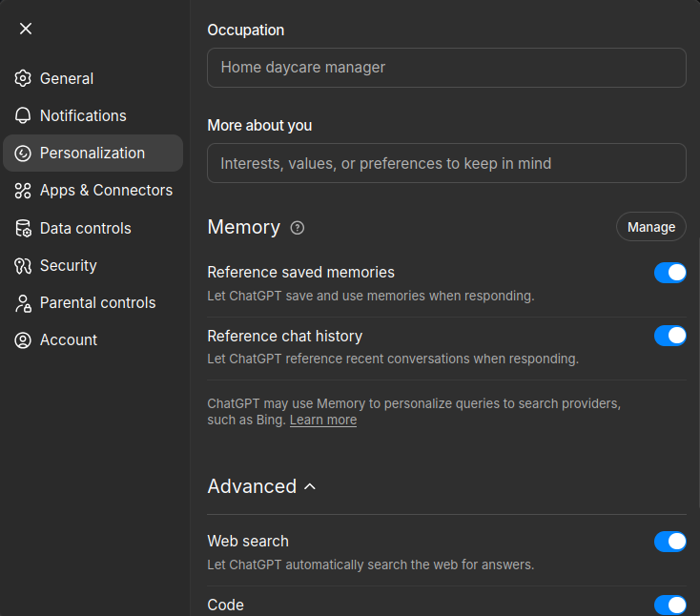700x616 pixels.
Task: Click the Security key icon
Action: click(x=23, y=265)
